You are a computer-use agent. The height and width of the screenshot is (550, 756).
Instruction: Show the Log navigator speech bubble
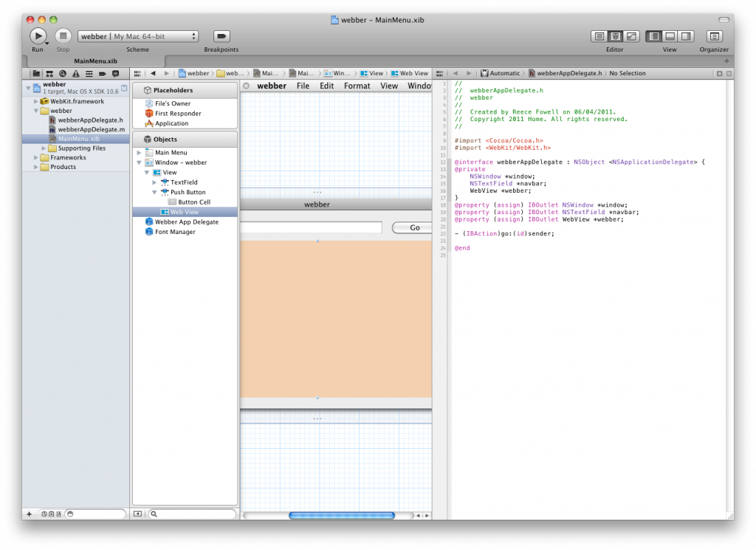point(115,74)
